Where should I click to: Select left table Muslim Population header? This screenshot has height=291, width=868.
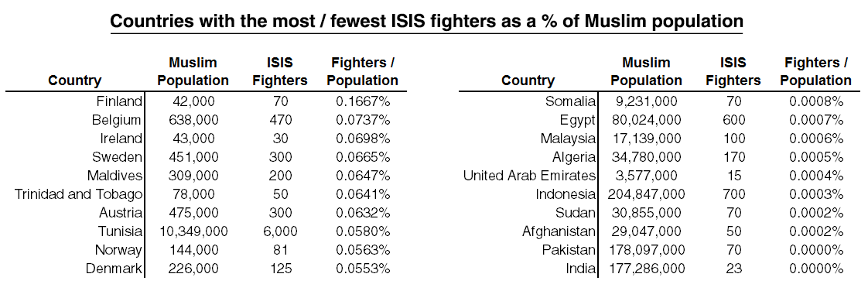click(x=193, y=71)
